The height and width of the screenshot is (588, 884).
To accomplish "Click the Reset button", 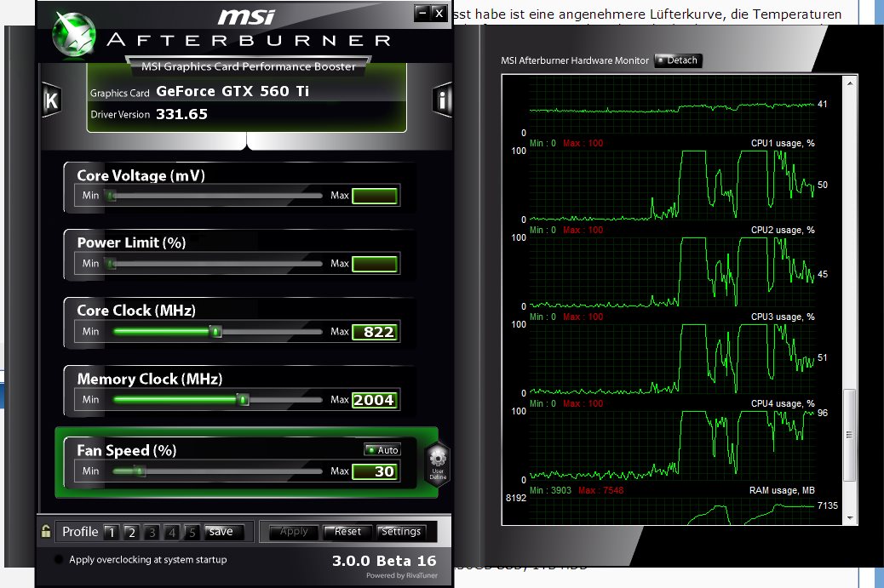I will click(x=347, y=532).
